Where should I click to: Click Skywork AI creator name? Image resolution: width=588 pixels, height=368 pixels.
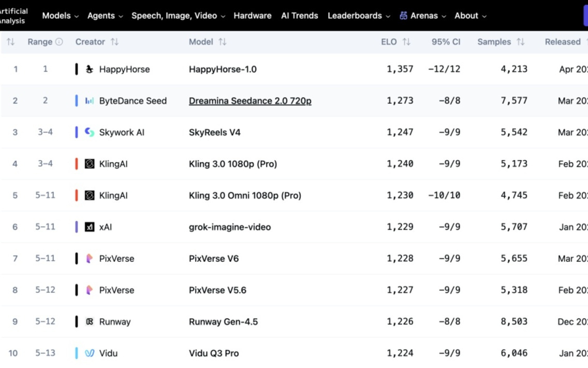[x=122, y=132]
